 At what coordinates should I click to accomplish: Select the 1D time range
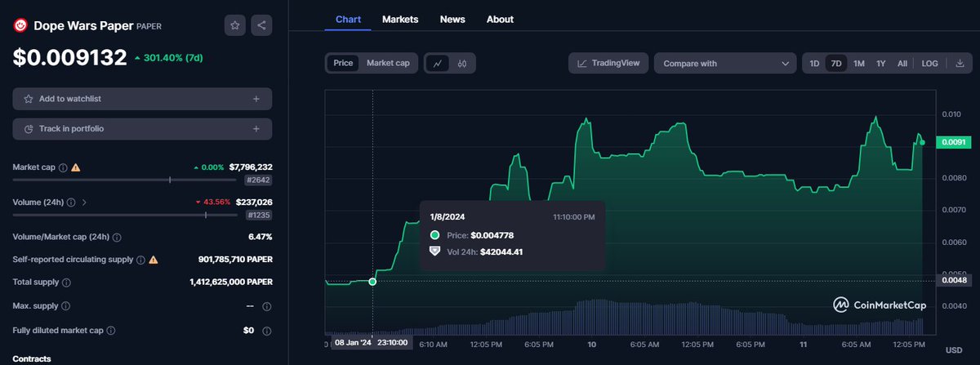click(x=814, y=63)
